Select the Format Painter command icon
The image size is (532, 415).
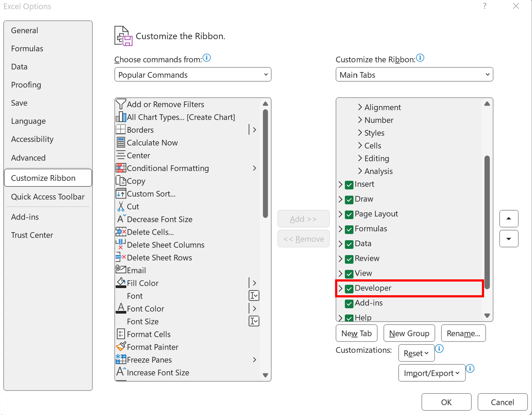tap(121, 347)
